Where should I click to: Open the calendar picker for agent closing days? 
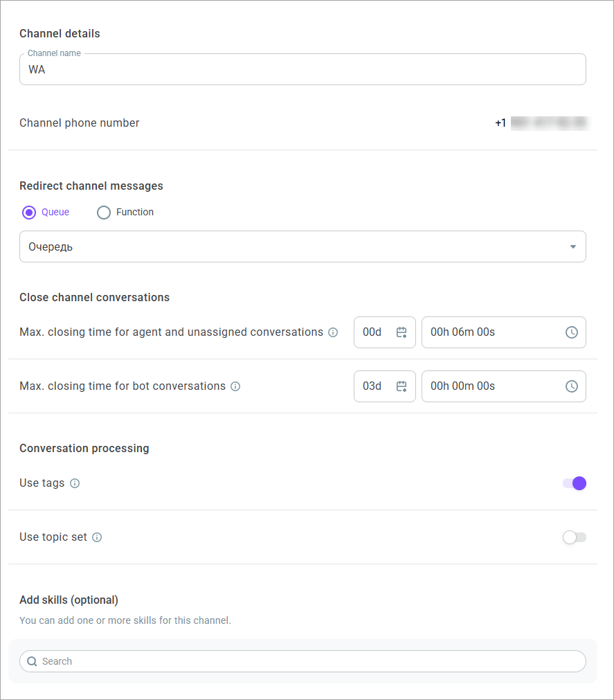[403, 332]
